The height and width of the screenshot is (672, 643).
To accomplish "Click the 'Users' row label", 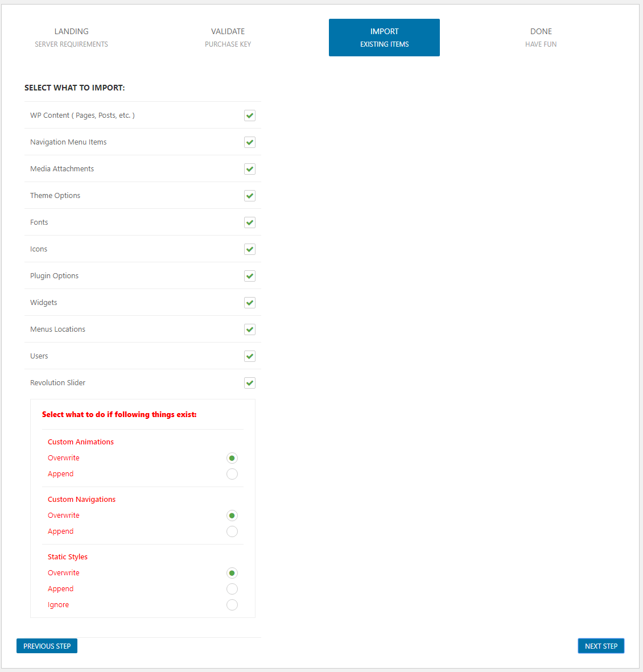I will tap(39, 356).
